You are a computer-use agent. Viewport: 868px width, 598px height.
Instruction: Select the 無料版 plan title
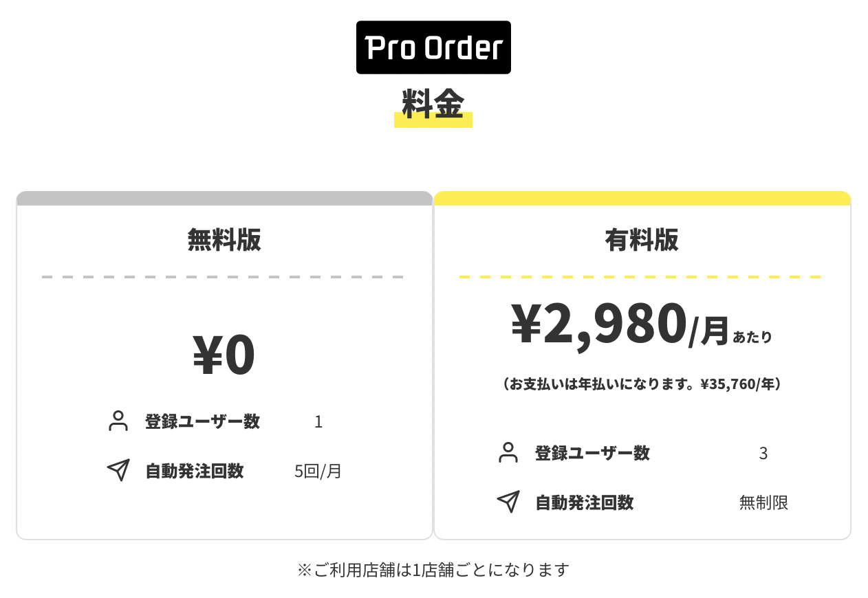tap(224, 240)
